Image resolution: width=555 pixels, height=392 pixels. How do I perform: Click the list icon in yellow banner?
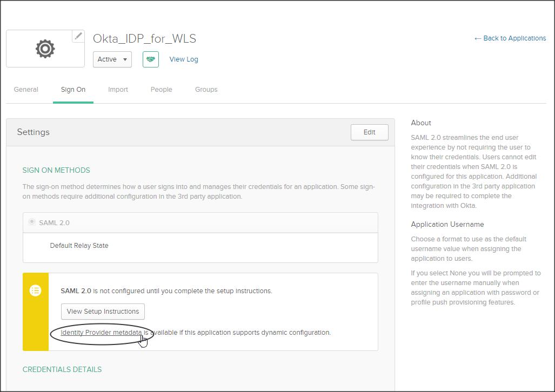click(x=35, y=291)
